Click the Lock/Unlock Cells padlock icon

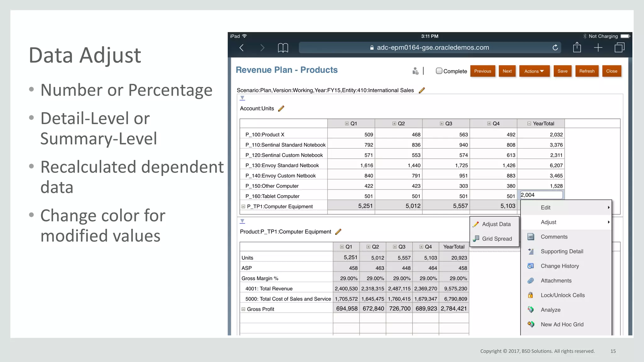point(530,295)
